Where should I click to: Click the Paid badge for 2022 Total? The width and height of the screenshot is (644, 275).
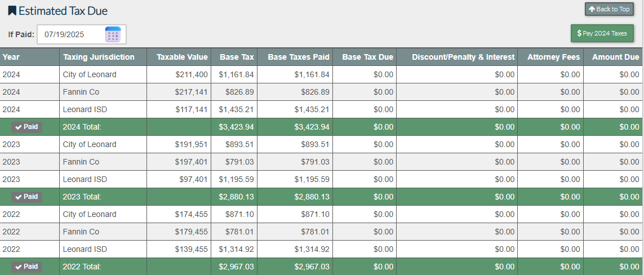pyautogui.click(x=26, y=267)
